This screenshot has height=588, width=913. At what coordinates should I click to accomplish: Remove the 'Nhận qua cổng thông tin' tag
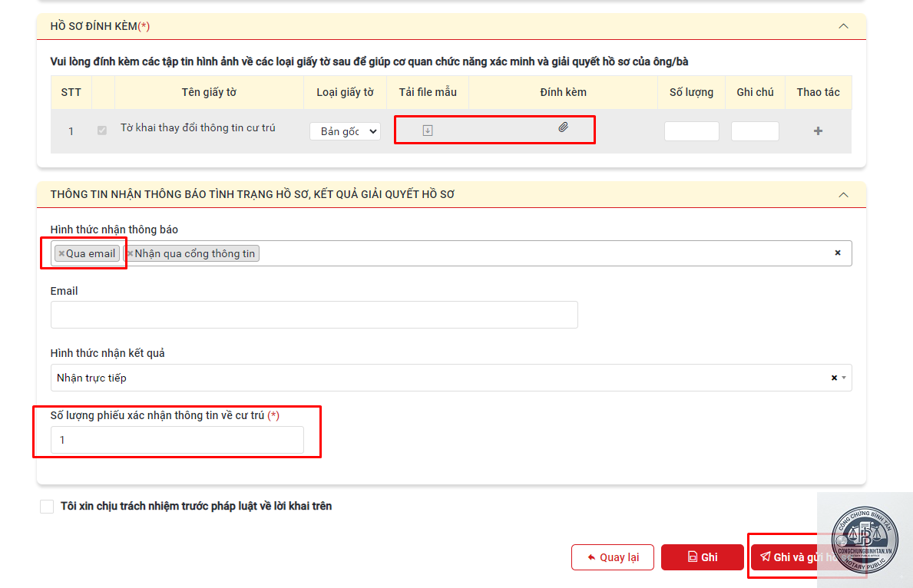tap(130, 253)
